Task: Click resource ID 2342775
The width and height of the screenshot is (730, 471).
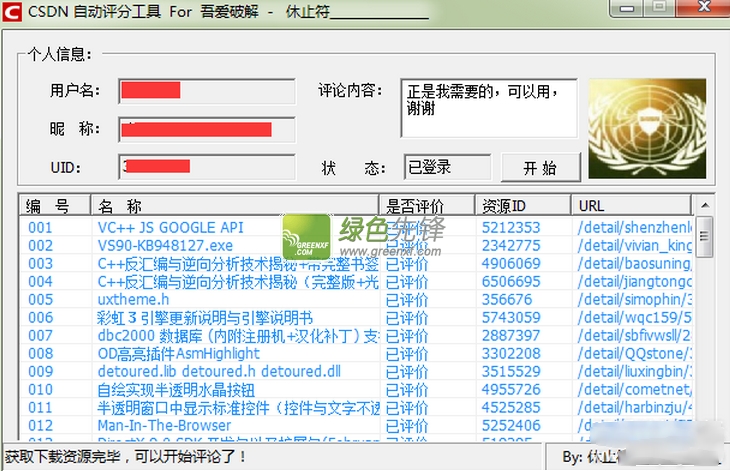Action: pyautogui.click(x=511, y=245)
